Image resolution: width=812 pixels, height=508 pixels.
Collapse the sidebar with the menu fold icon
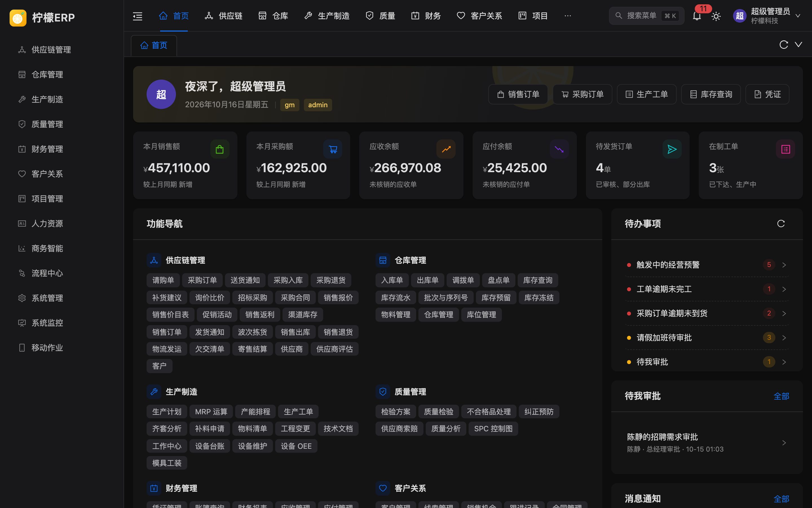point(138,16)
